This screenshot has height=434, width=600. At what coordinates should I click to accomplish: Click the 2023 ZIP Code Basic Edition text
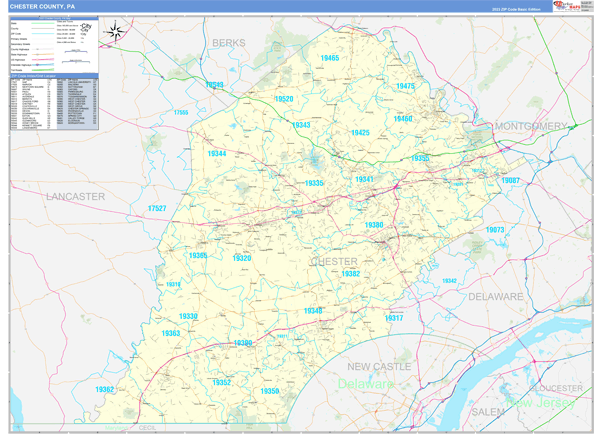[x=514, y=8]
